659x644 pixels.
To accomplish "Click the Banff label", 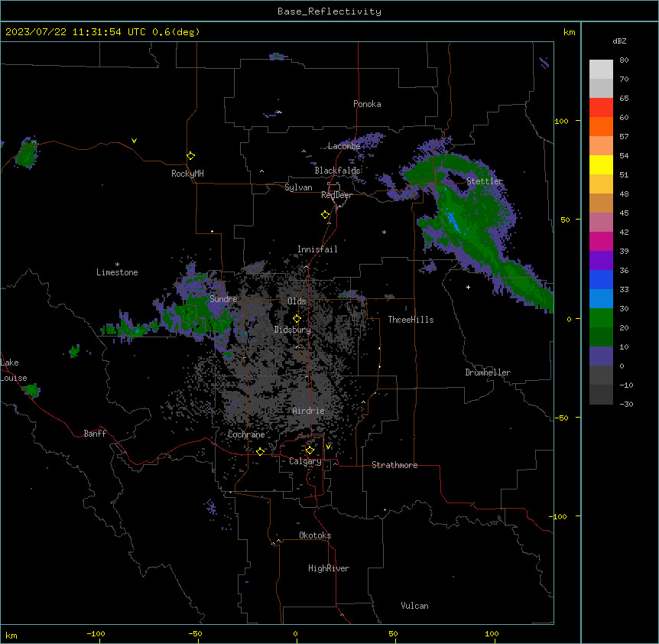I will 95,434.
